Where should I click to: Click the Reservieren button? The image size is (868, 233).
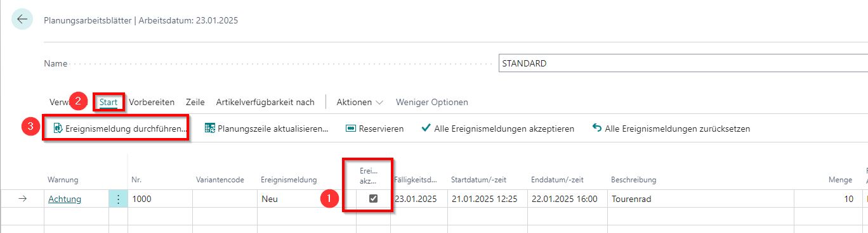374,129
